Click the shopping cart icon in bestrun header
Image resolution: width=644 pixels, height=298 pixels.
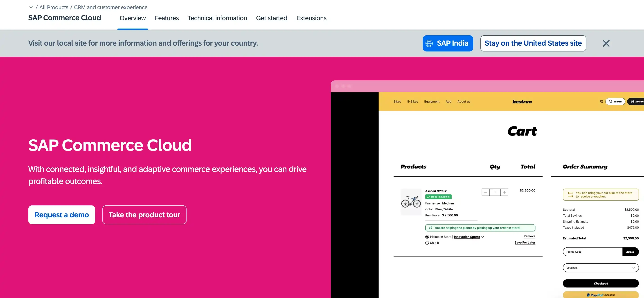(601, 101)
